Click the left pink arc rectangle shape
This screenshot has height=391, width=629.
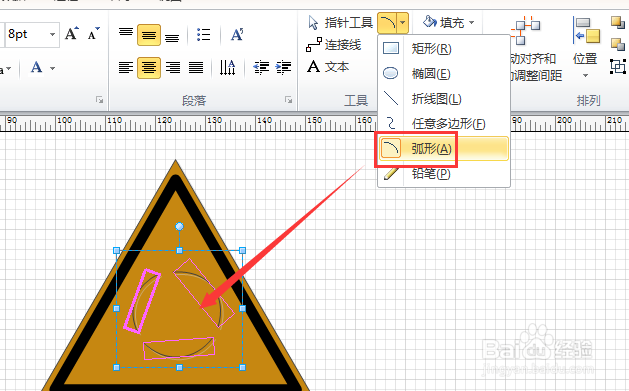[x=142, y=301]
